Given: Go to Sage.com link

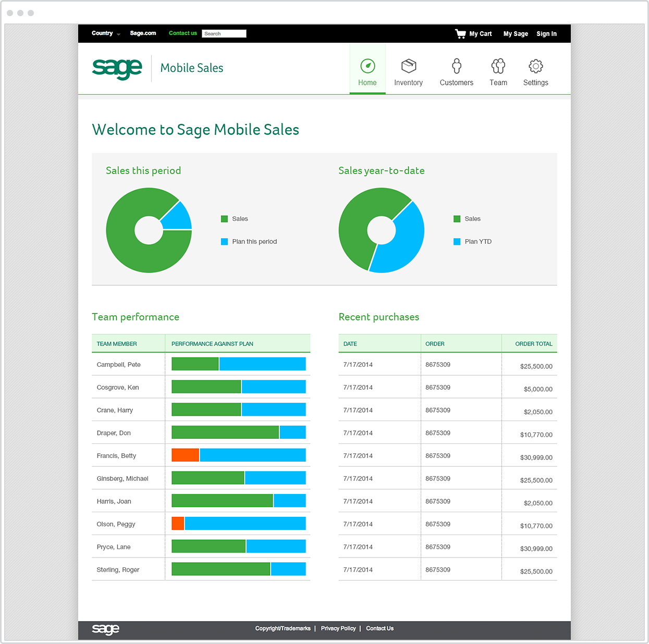Looking at the screenshot, I should tap(143, 33).
